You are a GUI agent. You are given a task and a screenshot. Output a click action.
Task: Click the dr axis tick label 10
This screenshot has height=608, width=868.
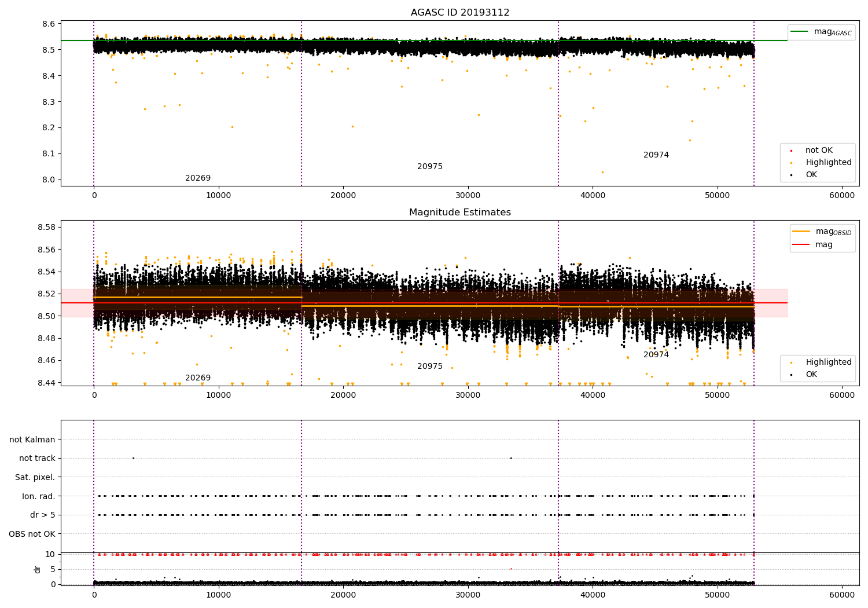tap(50, 555)
